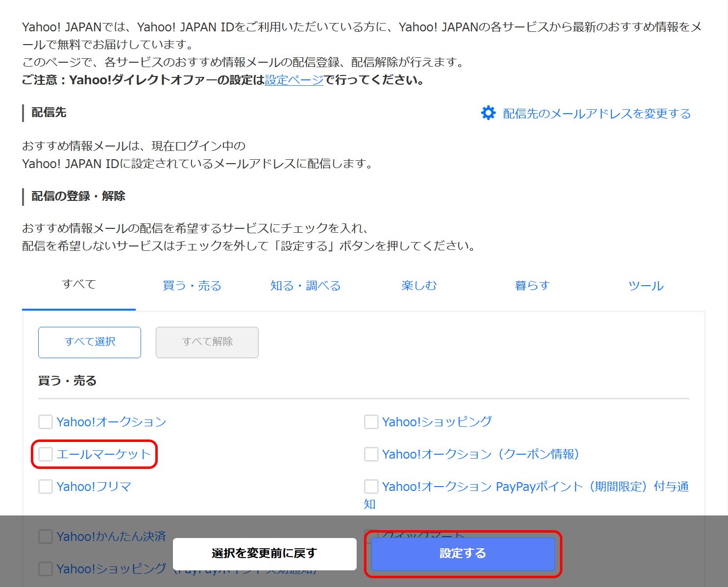Image resolution: width=728 pixels, height=587 pixels.
Task: Open the 知る・調べる tab
Action: click(305, 286)
